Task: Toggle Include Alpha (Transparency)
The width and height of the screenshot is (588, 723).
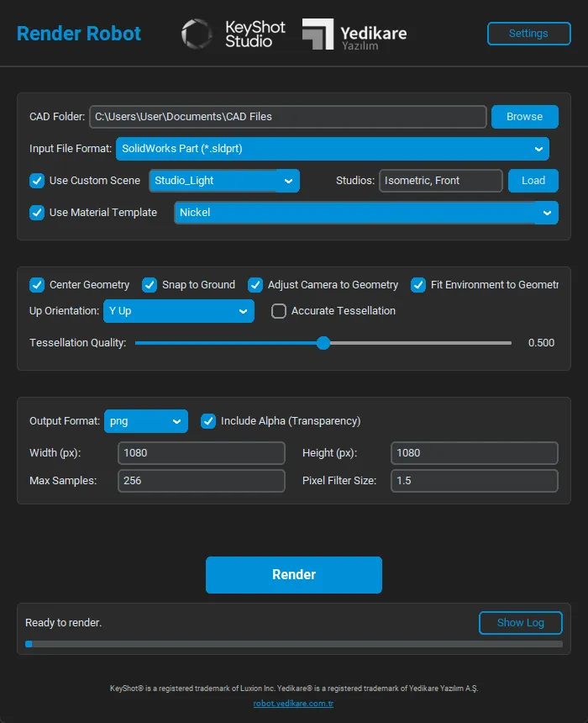Action: [208, 421]
